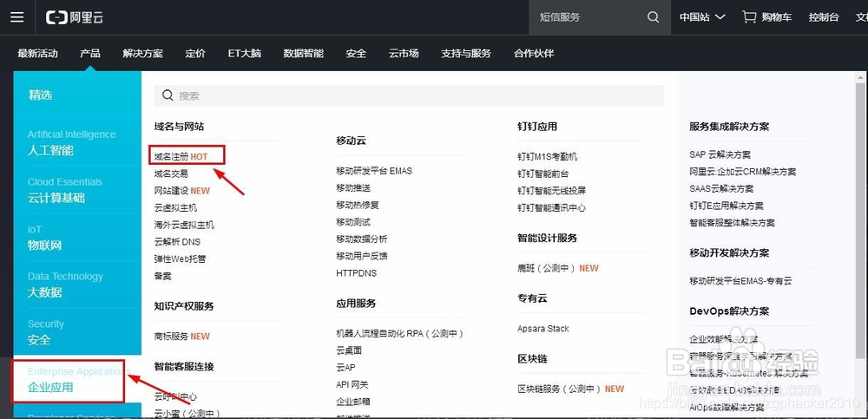Open 云虚拟主机 link
This screenshot has width=868, height=419.
click(x=175, y=207)
